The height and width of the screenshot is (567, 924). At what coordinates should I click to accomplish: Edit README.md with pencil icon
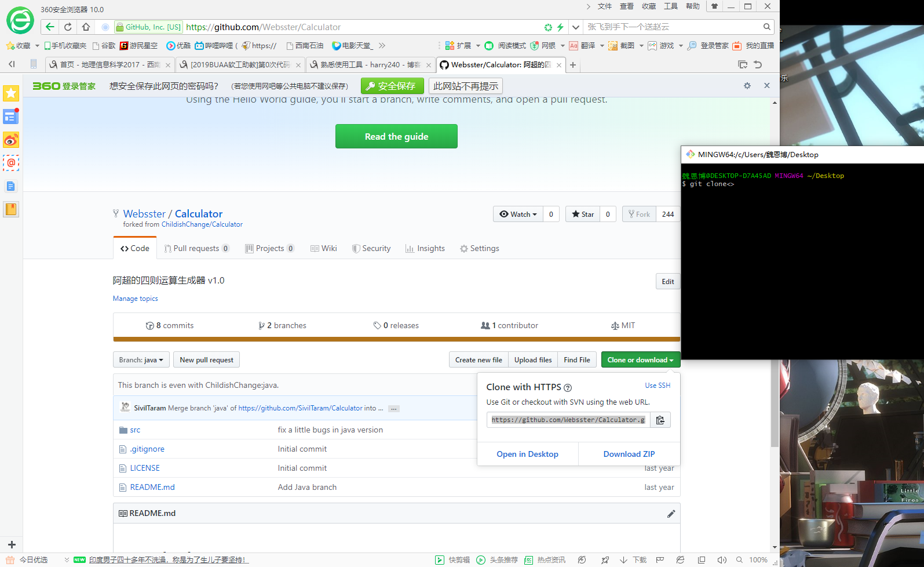pyautogui.click(x=671, y=514)
